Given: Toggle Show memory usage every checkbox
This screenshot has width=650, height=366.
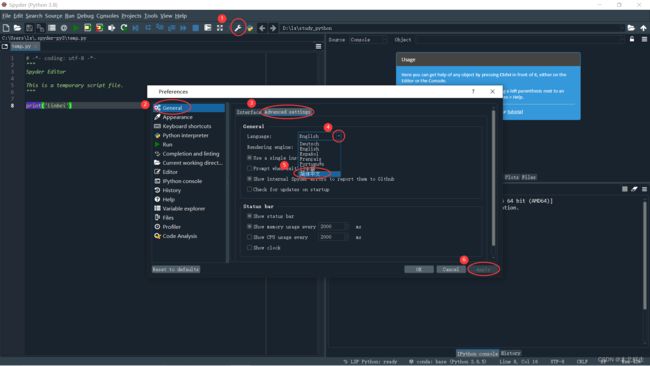Looking at the screenshot, I should click(249, 227).
